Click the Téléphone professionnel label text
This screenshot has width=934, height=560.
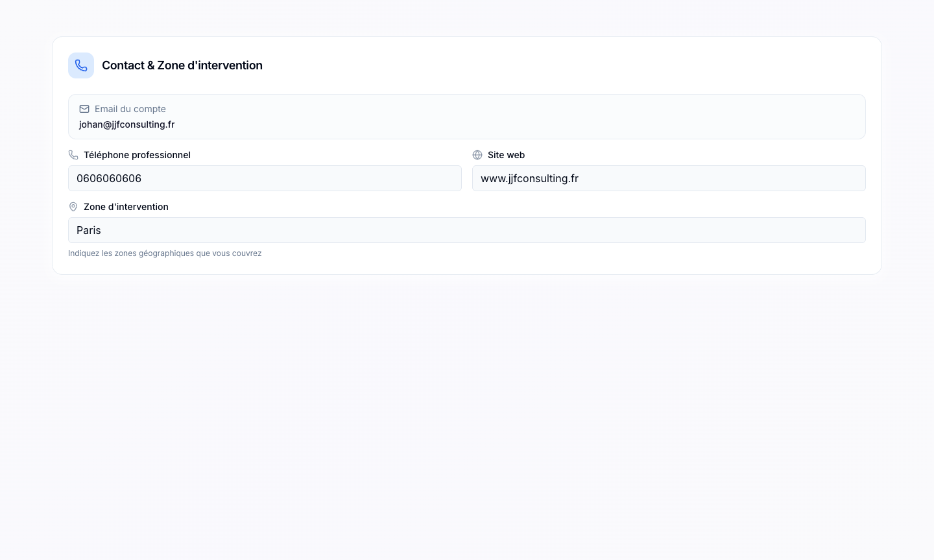[x=137, y=155]
